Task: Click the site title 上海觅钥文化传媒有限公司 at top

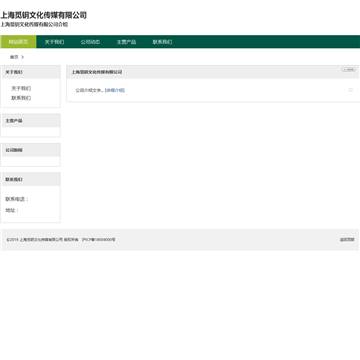Action: pos(43,15)
